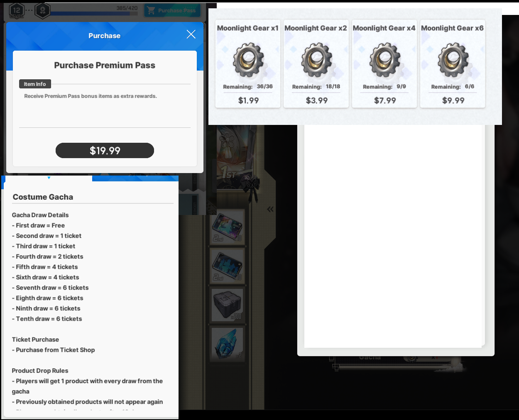This screenshot has height=420, width=519.
Task: Close the Purchase dialog with the X
Action: point(191,34)
